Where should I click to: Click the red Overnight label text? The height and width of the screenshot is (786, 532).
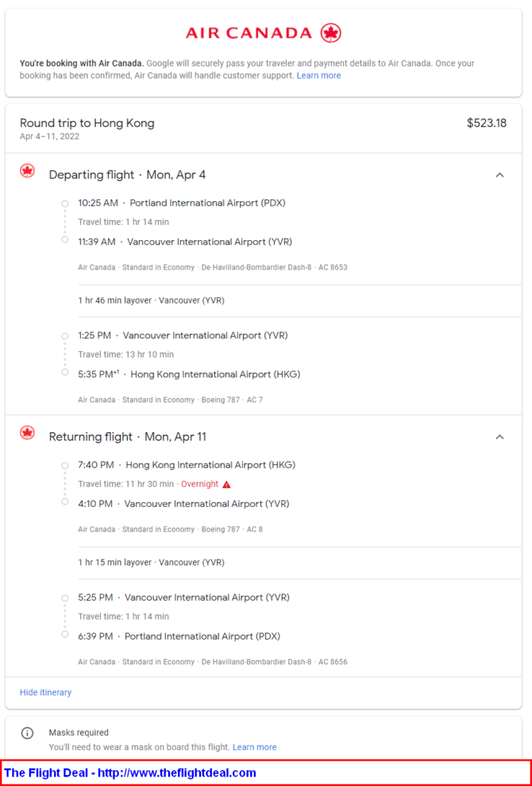point(199,484)
